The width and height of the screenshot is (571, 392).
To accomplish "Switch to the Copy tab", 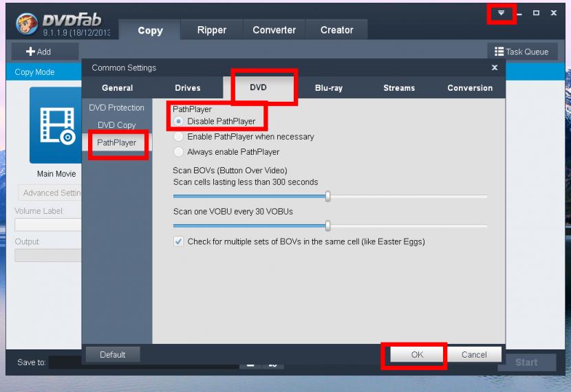I will pyautogui.click(x=150, y=30).
